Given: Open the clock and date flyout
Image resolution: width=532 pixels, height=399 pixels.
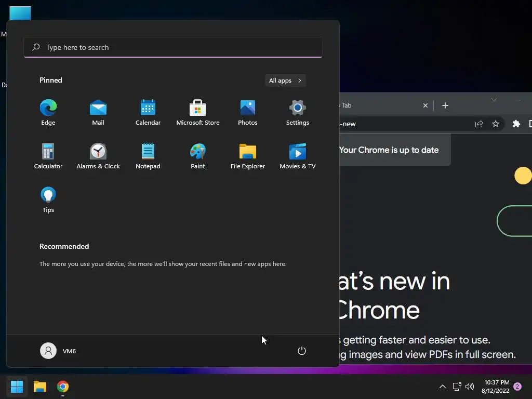Looking at the screenshot, I should coord(495,387).
